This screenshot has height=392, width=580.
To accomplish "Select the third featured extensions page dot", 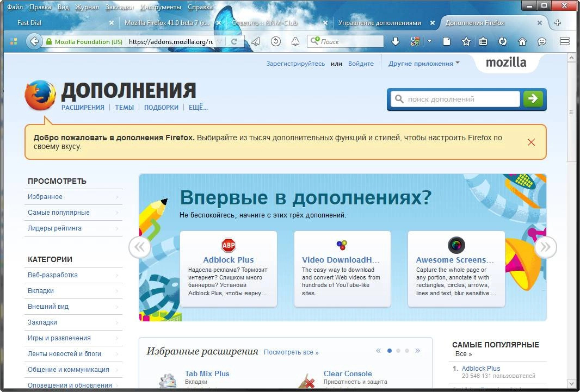I will tap(407, 351).
